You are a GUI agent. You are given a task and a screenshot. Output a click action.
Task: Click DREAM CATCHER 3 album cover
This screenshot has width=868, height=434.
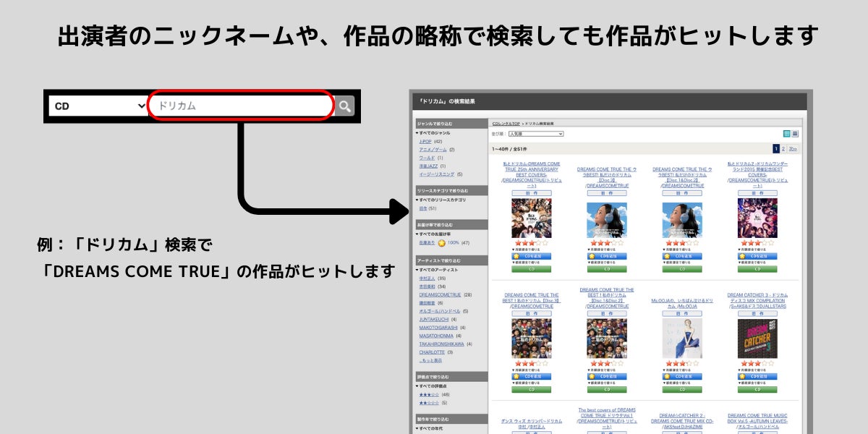tap(757, 339)
